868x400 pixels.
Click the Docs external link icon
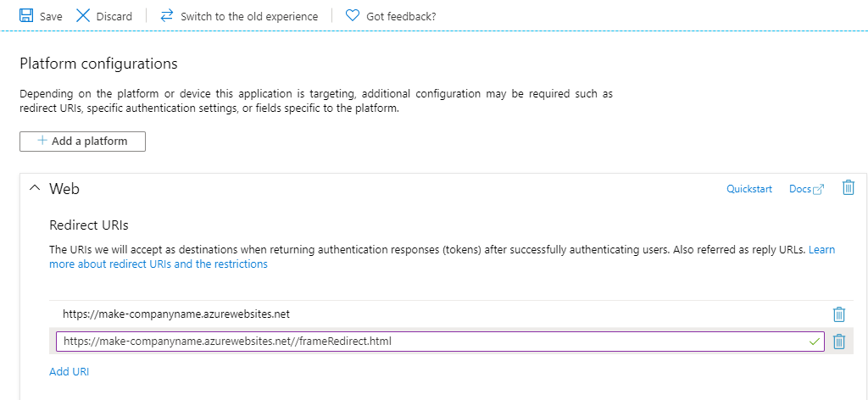(818, 189)
